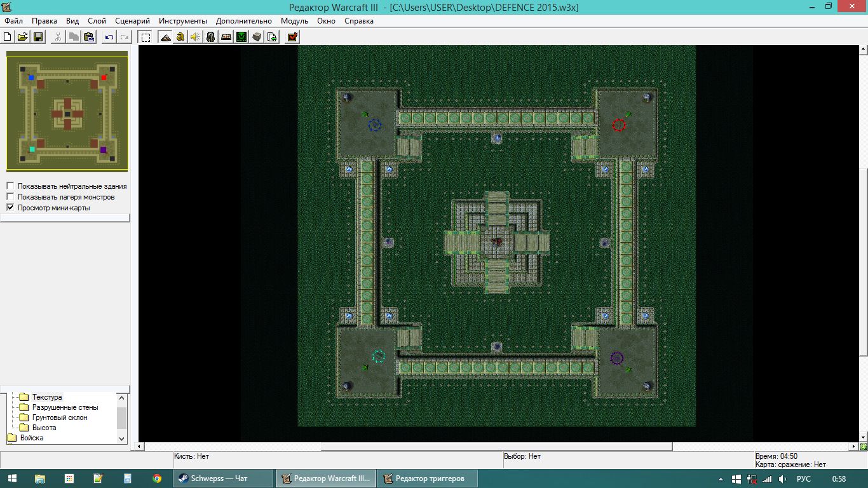Select the purple player start location on map
The image size is (868, 488).
point(616,358)
